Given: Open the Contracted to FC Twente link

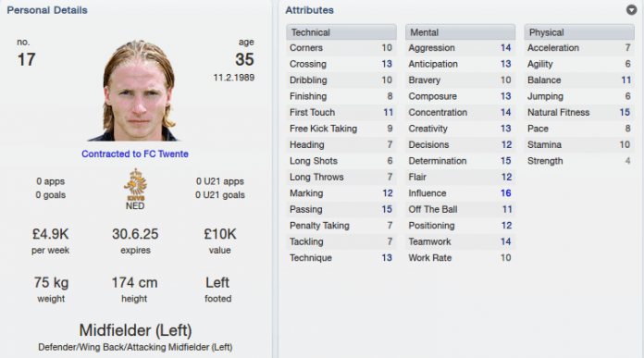Looking at the screenshot, I should (x=135, y=154).
